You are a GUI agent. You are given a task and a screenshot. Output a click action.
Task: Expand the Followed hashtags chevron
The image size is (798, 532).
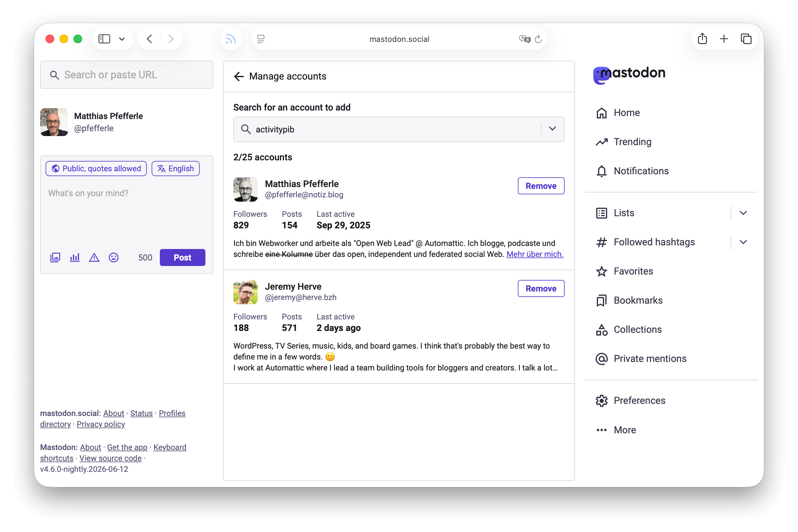(743, 242)
